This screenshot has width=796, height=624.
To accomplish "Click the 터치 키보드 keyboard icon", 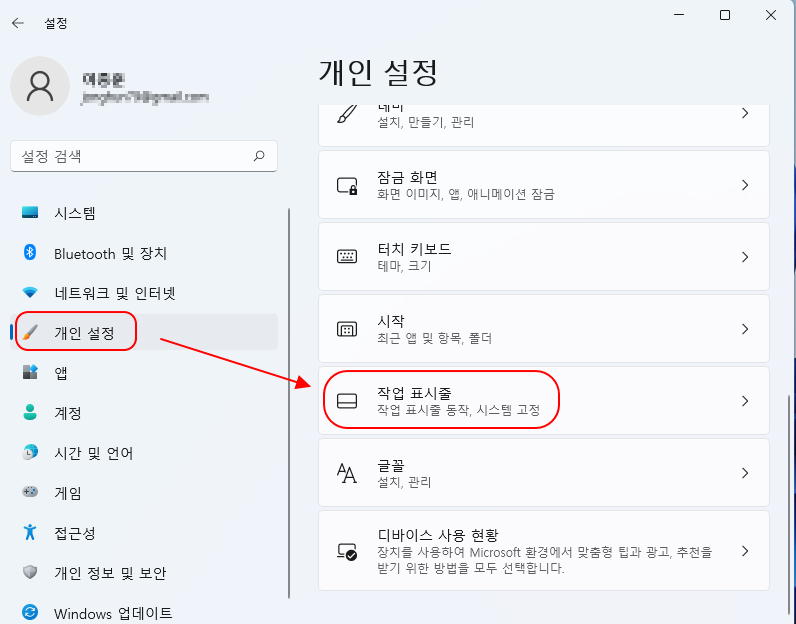I will pyautogui.click(x=347, y=256).
